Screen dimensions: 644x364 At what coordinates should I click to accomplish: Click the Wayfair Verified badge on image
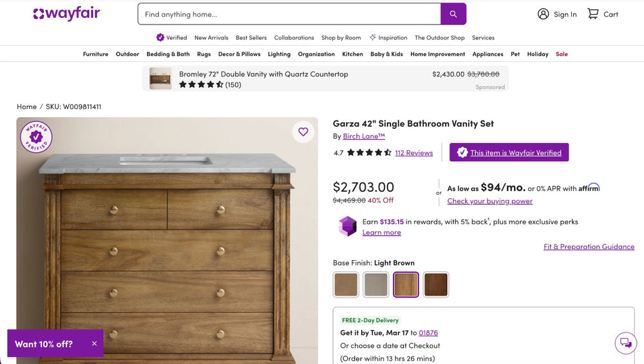(36, 137)
